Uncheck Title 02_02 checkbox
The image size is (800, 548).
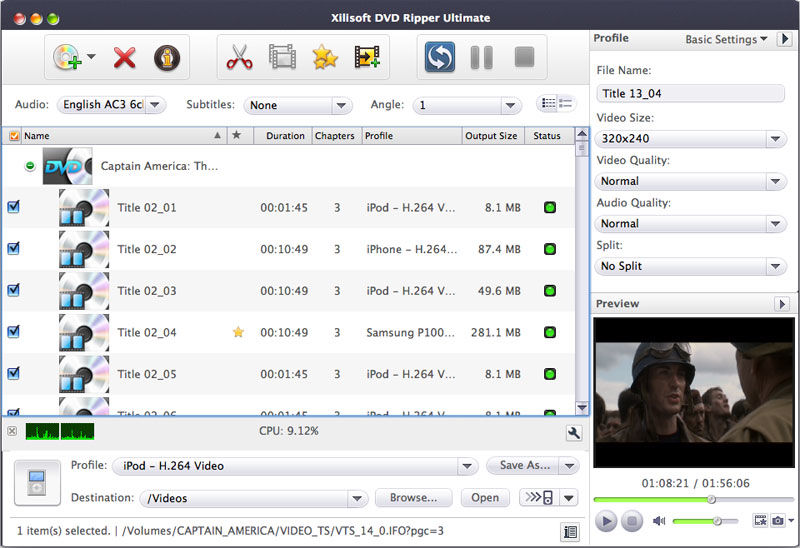[14, 248]
